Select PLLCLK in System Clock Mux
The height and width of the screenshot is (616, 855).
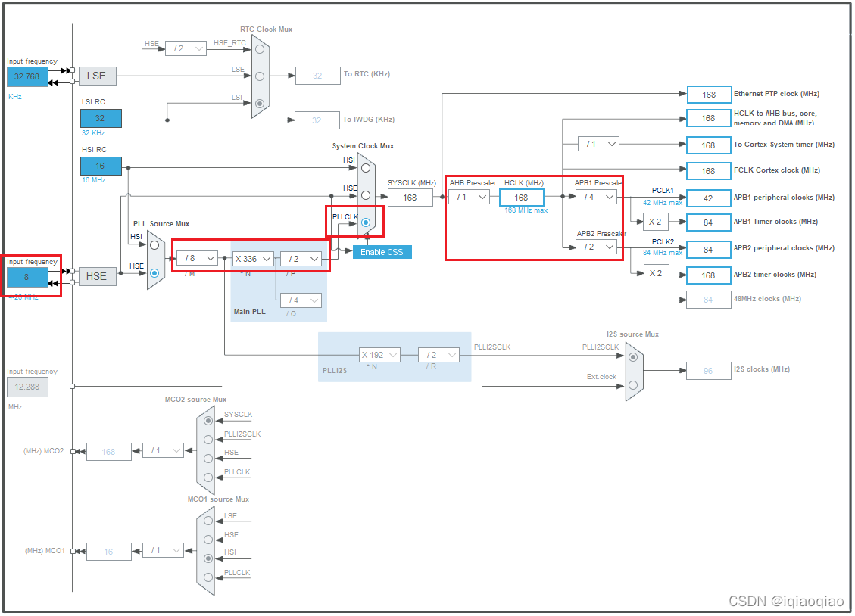(x=366, y=222)
